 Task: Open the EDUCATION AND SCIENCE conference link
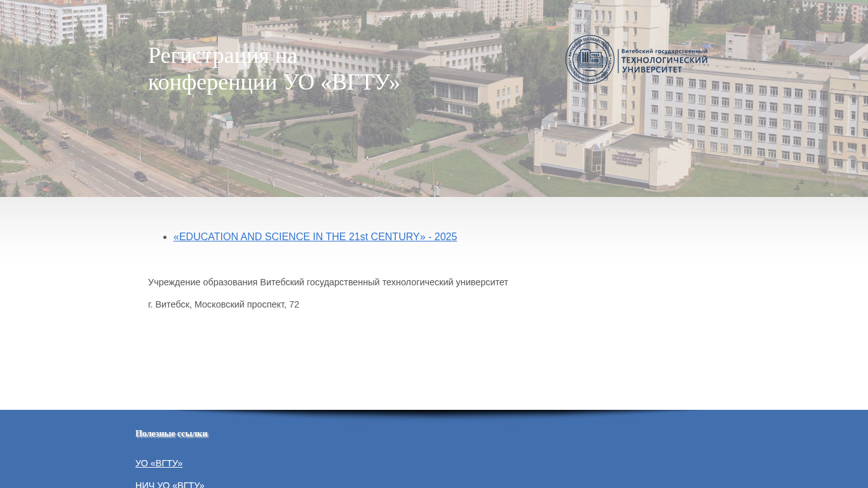pos(315,237)
